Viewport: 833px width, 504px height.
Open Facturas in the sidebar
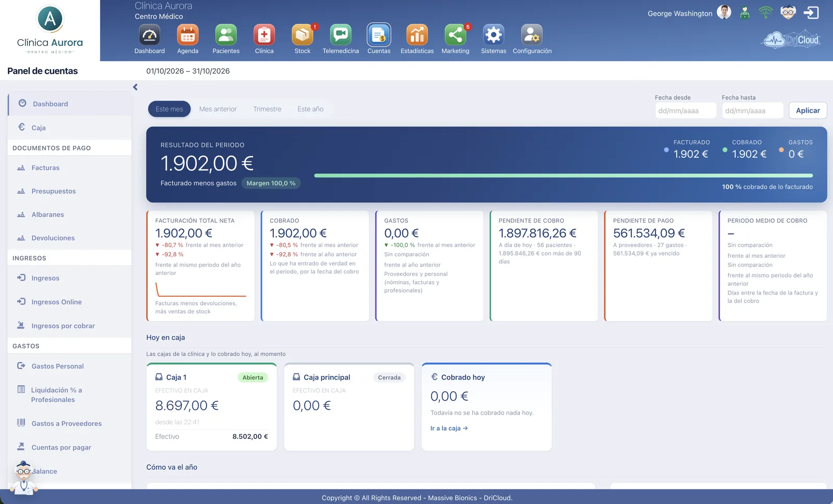click(70, 168)
